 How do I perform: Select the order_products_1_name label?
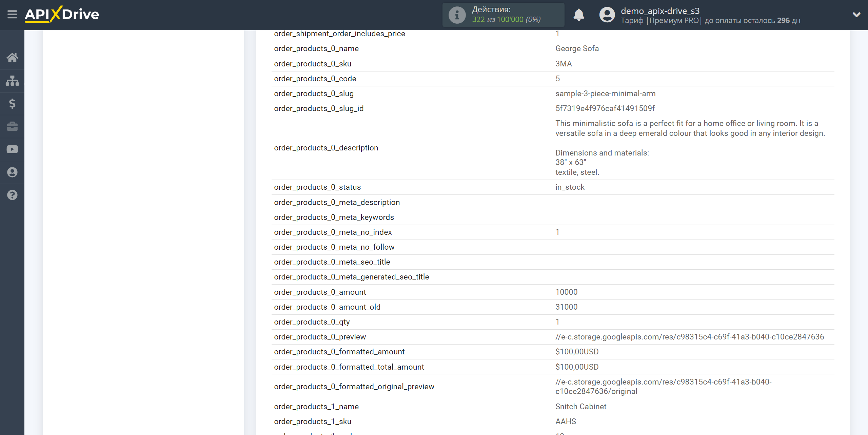tap(316, 407)
